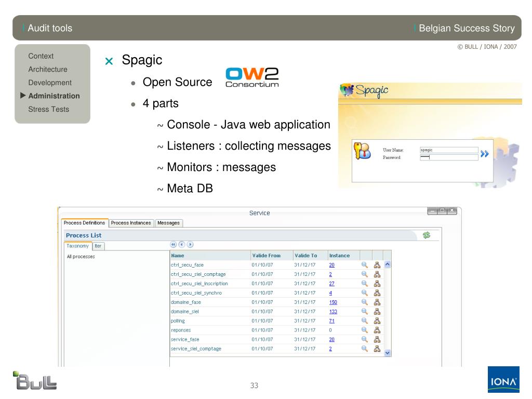Click the Spagic logo on login page
The height and width of the screenshot is (399, 532).
pos(364,90)
